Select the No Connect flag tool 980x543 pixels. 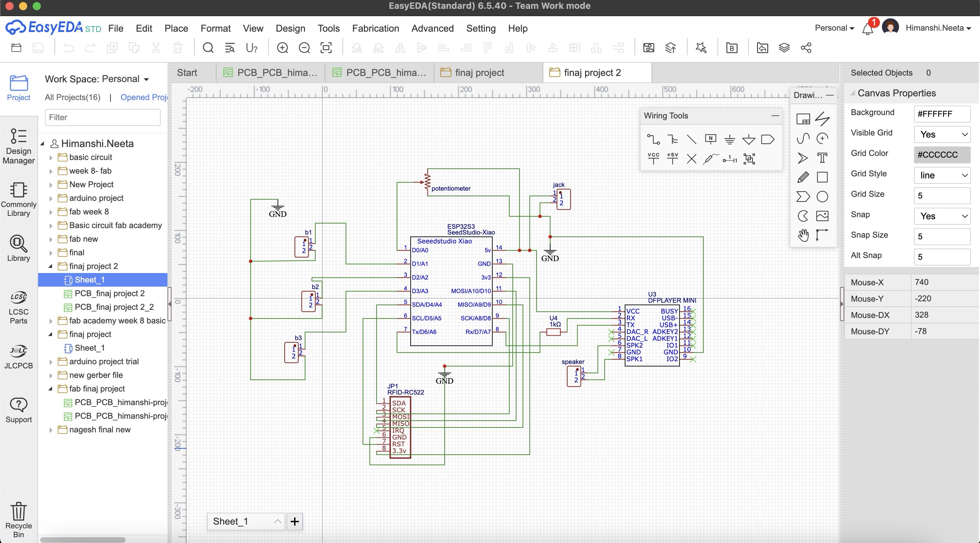[691, 158]
